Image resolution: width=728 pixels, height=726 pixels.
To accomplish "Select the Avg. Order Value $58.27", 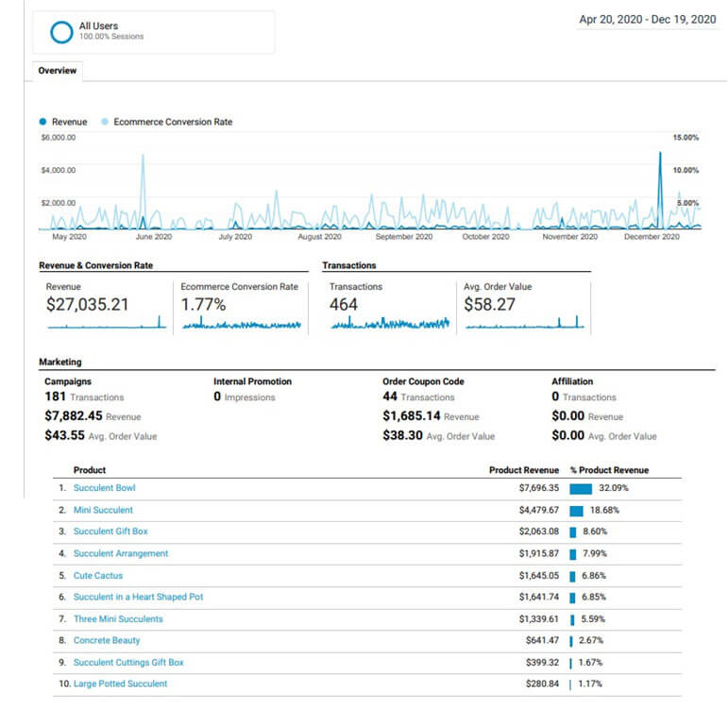I will click(489, 305).
